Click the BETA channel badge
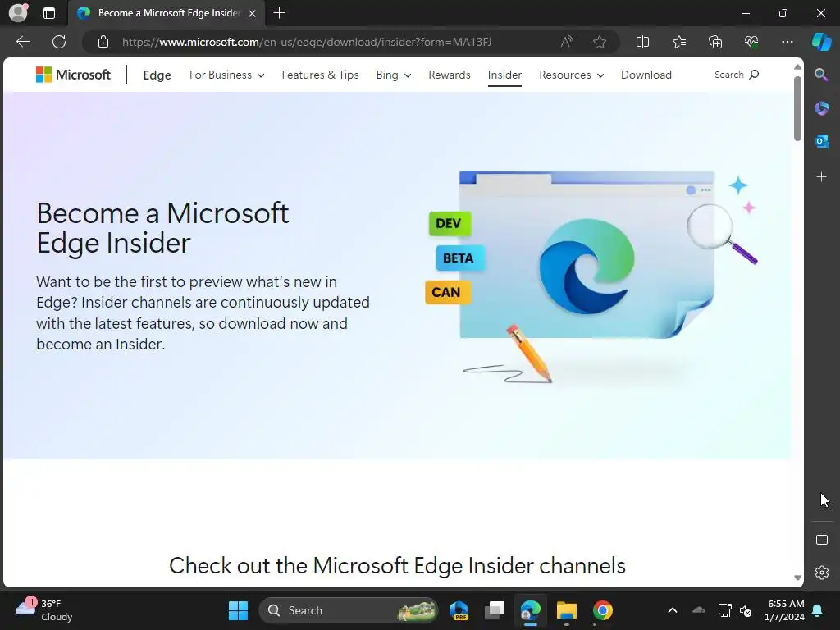The height and width of the screenshot is (630, 840). coord(460,258)
